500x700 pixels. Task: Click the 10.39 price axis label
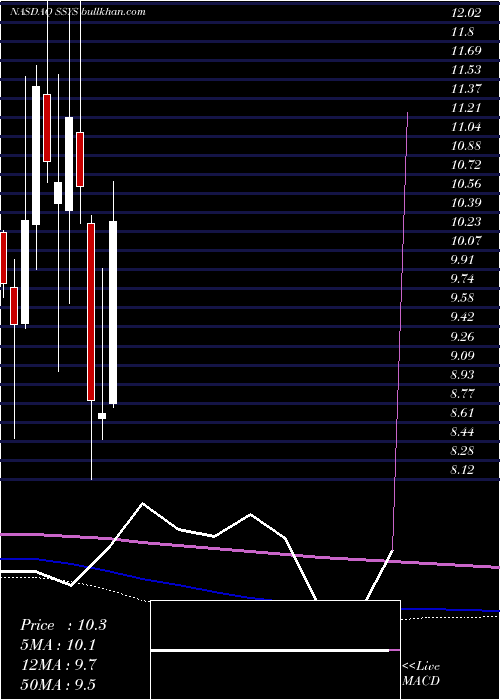(x=466, y=203)
